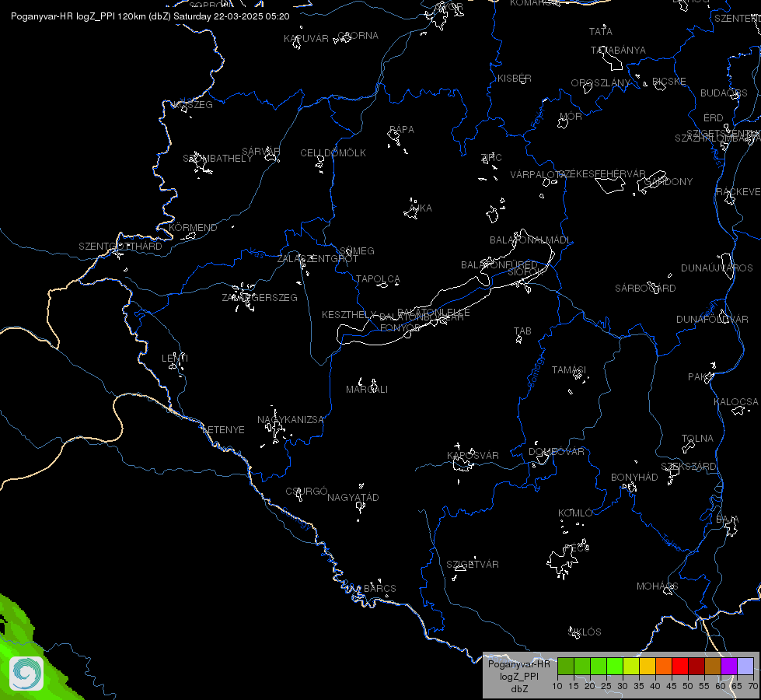Click the TAB town label
The width and height of the screenshot is (761, 700).
click(522, 331)
